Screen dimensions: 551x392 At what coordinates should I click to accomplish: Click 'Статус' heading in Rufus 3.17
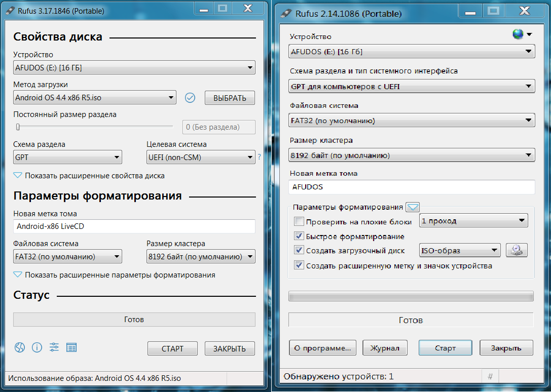[31, 295]
